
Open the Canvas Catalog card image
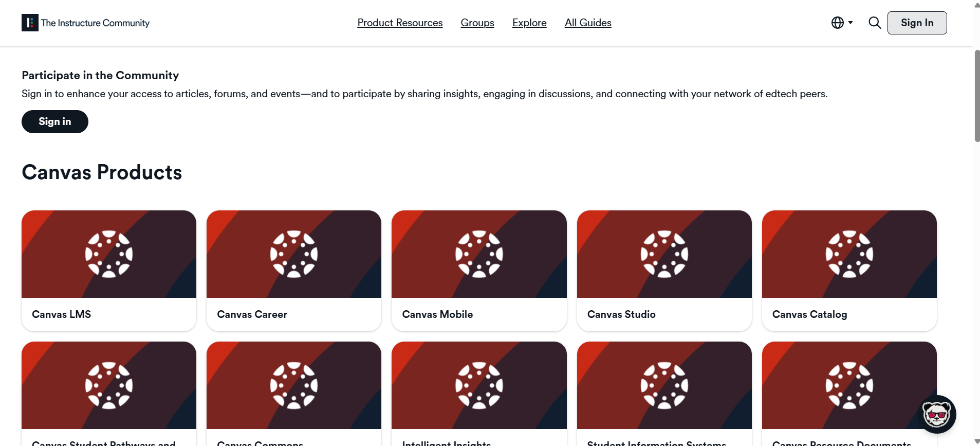pyautogui.click(x=849, y=254)
